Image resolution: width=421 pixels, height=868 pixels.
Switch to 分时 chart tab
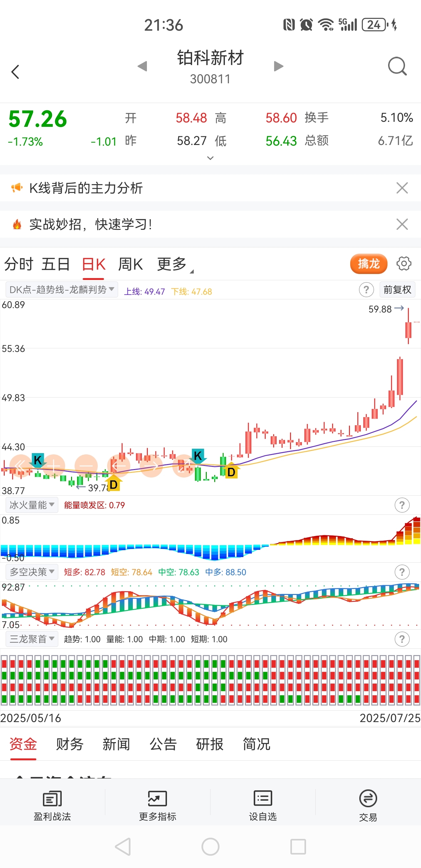coord(18,264)
